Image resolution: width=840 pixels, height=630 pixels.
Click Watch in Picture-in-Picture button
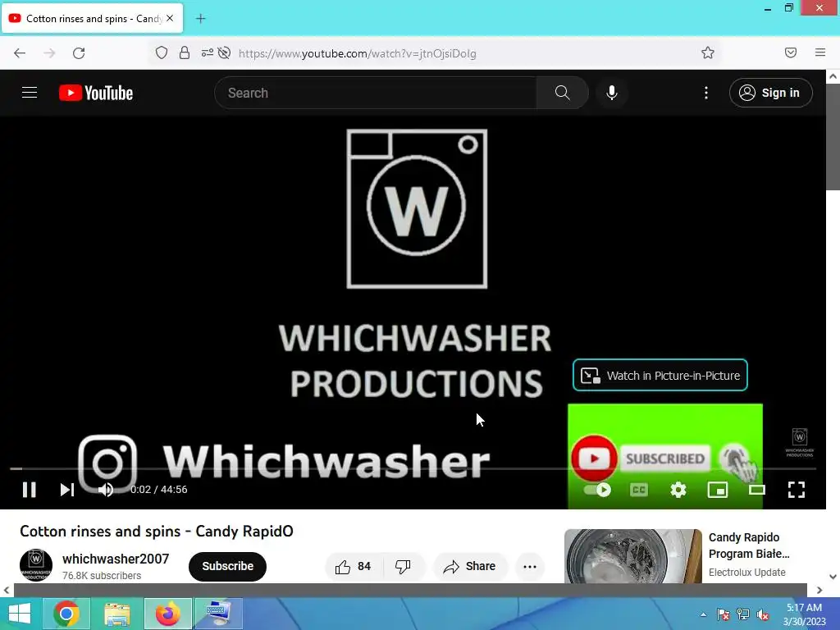point(660,375)
